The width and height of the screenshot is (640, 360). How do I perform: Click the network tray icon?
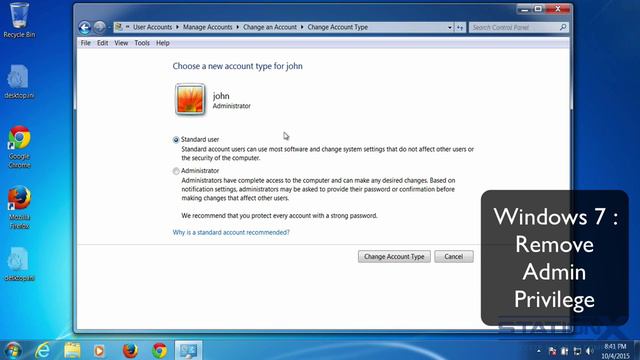click(577, 351)
